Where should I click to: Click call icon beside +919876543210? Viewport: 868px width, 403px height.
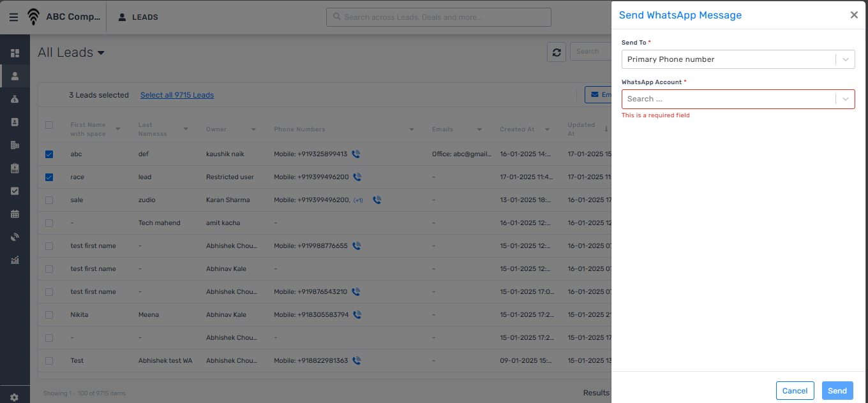point(356,291)
